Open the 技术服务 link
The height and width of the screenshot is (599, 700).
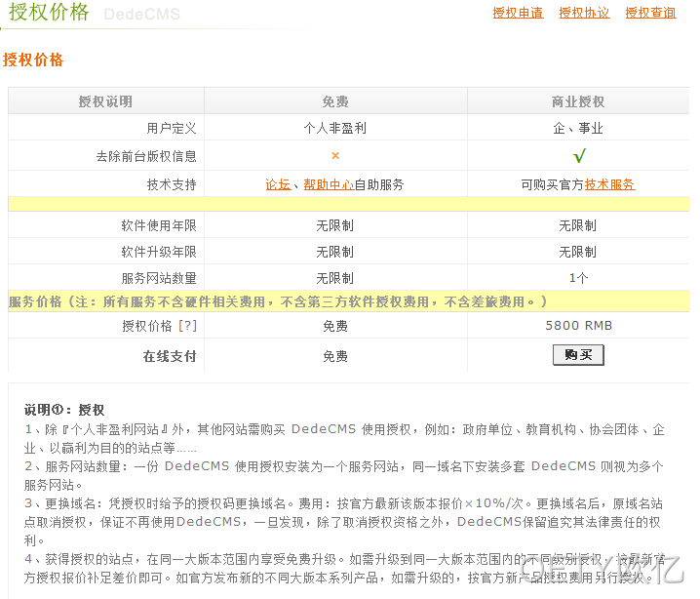[610, 184]
